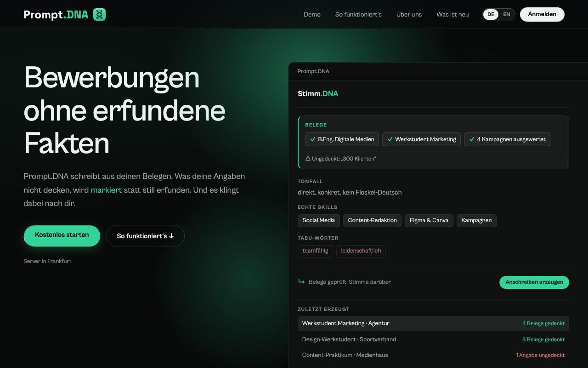Click the struck-through teamfähig tag

click(x=315, y=251)
